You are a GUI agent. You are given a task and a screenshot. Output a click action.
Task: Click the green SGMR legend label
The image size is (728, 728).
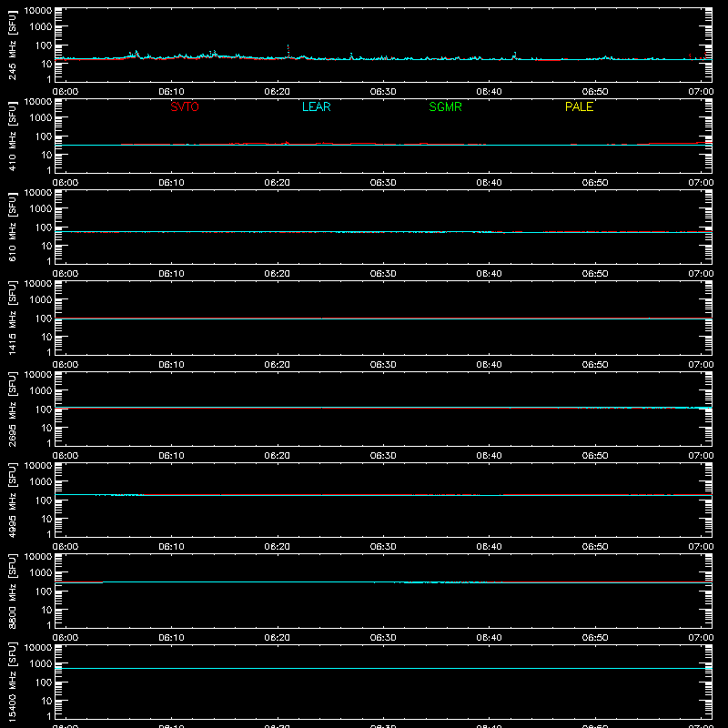(x=445, y=106)
